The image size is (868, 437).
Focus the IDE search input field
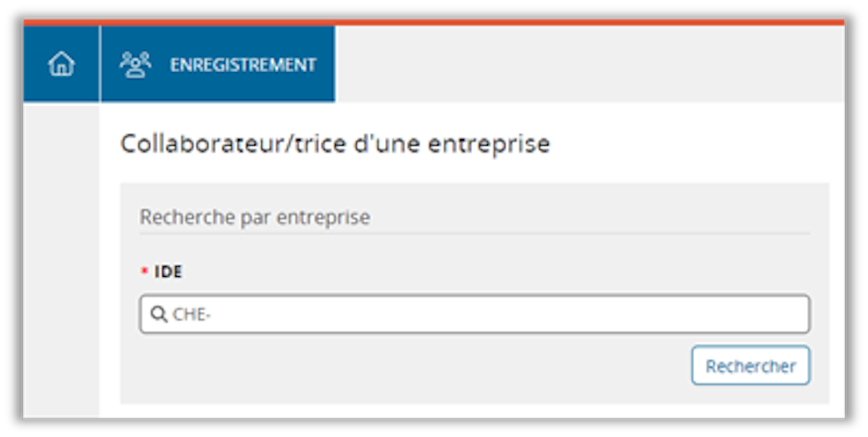[x=475, y=314]
